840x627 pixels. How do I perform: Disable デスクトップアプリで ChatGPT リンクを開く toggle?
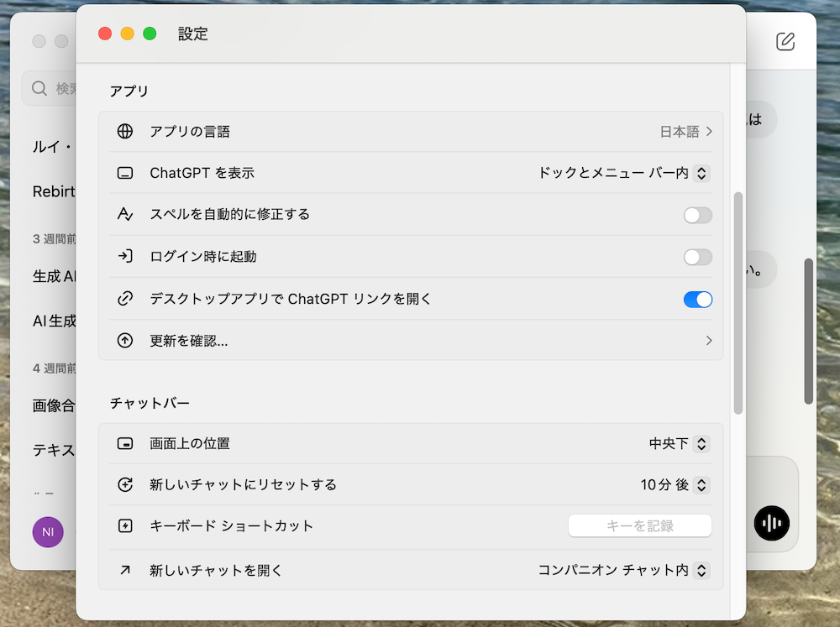point(697,300)
